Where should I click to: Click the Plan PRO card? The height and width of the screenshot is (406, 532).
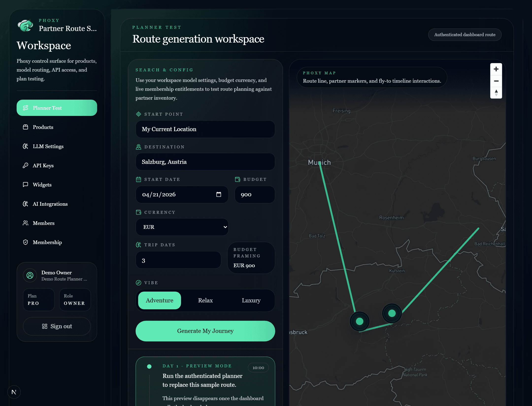click(x=39, y=300)
